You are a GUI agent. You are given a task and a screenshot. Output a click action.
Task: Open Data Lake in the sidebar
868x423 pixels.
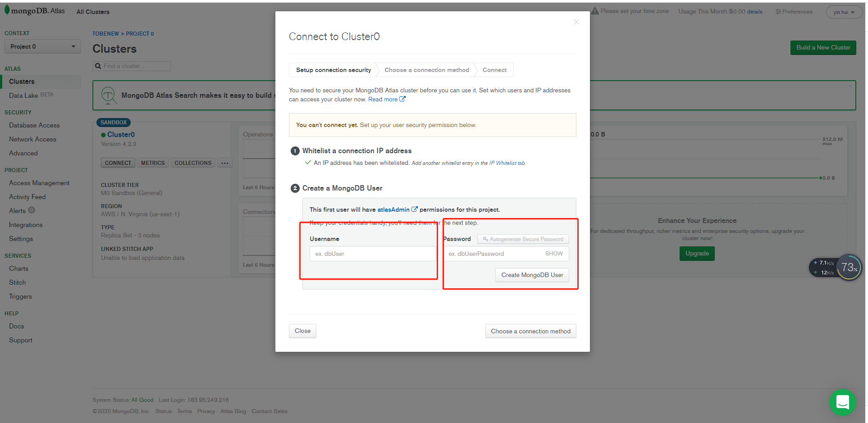click(23, 96)
